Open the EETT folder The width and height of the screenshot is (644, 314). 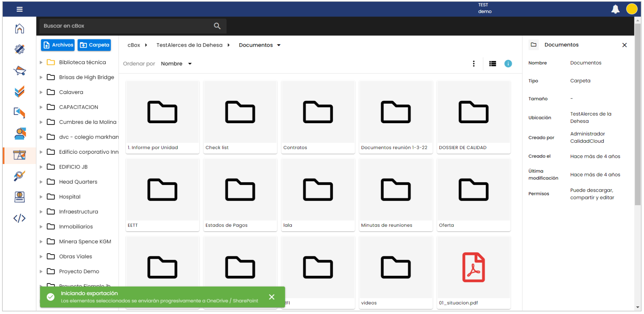point(162,195)
